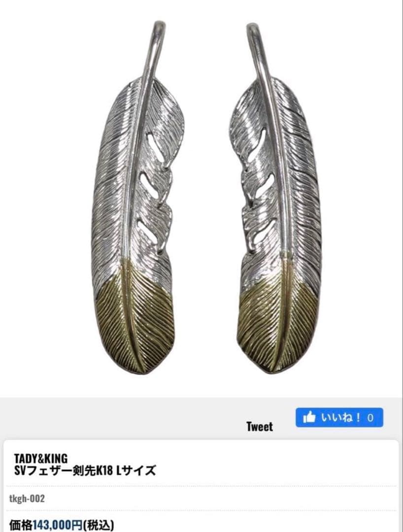Select the TADY&KING brand name

pos(41,458)
